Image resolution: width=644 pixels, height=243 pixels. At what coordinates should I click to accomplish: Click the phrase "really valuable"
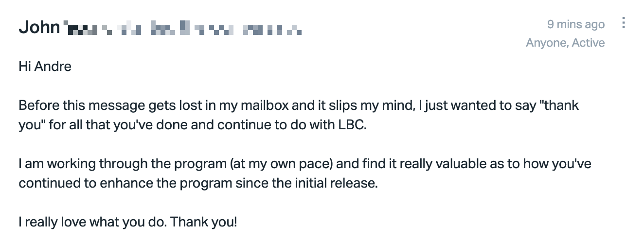point(426,163)
